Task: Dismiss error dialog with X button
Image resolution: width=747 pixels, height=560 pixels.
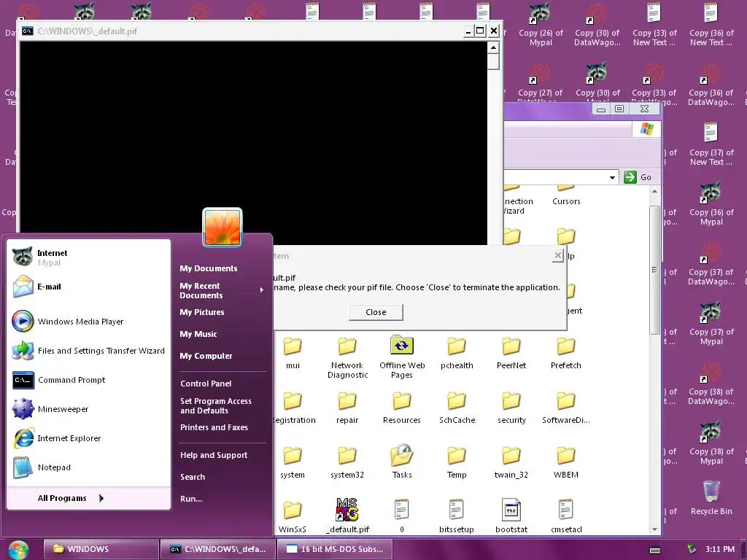Action: coord(558,256)
